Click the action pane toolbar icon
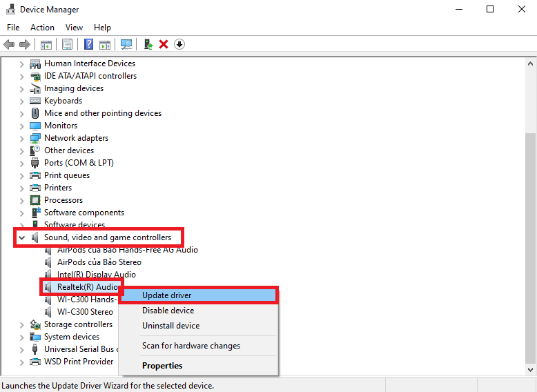Image resolution: width=537 pixels, height=392 pixels. [105, 44]
